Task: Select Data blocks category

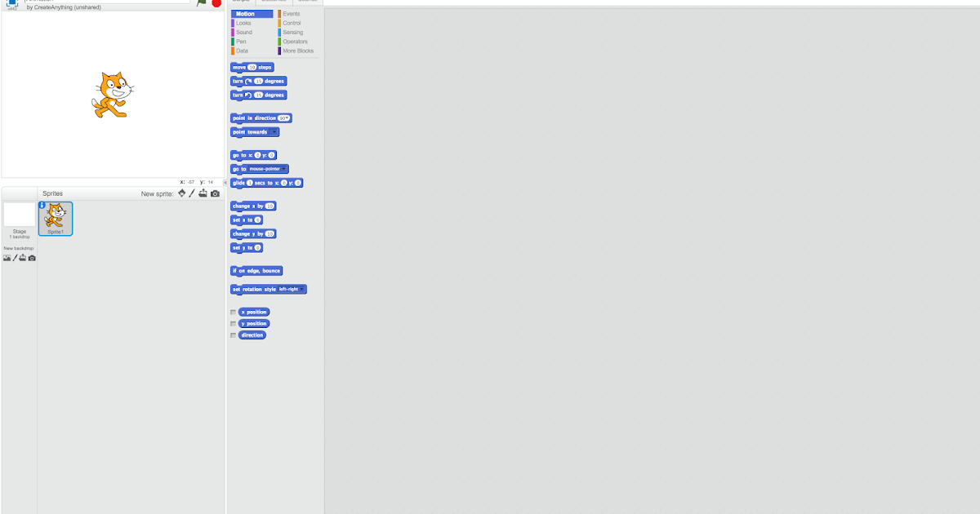Action: click(x=242, y=51)
